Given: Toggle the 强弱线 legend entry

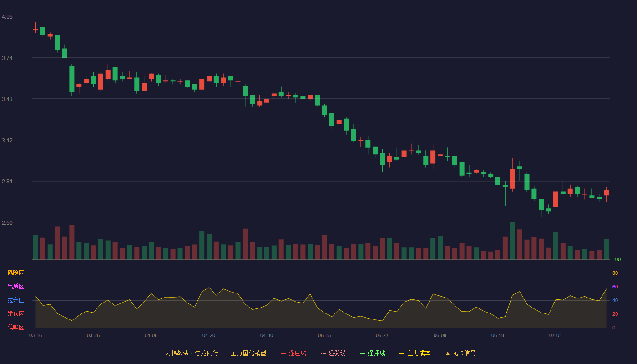Looking at the screenshot, I should 333,353.
